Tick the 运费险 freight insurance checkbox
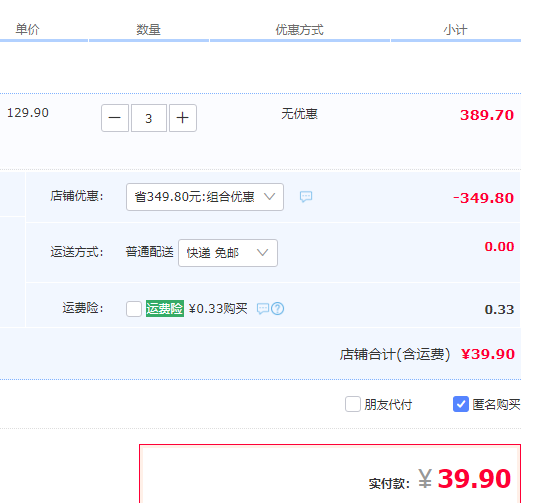The height and width of the screenshot is (503, 538). [x=134, y=309]
